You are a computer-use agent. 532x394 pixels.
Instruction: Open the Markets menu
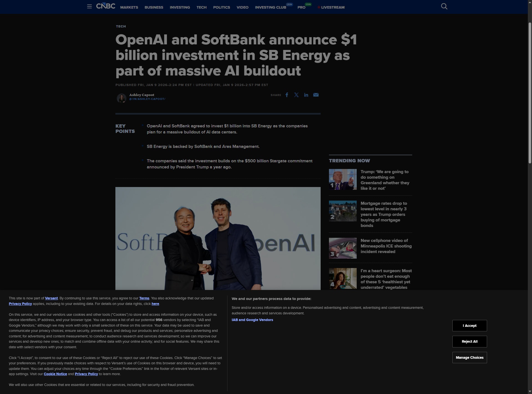click(129, 7)
